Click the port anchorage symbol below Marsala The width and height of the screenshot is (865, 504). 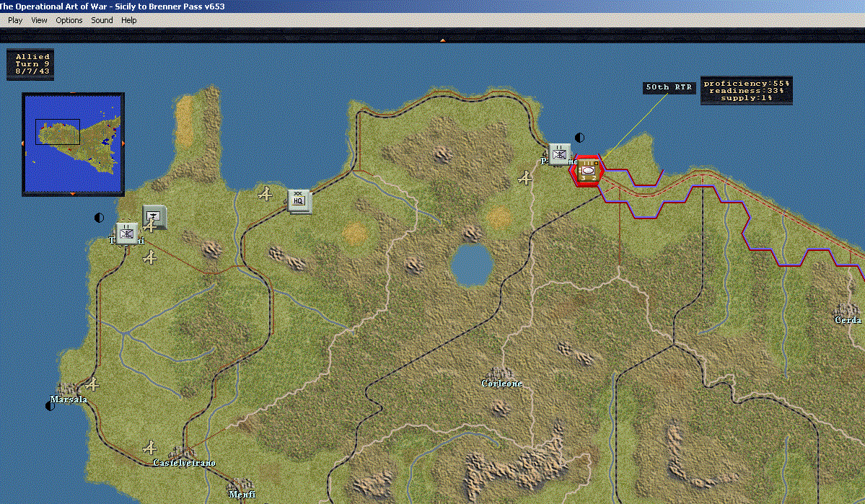coord(51,407)
